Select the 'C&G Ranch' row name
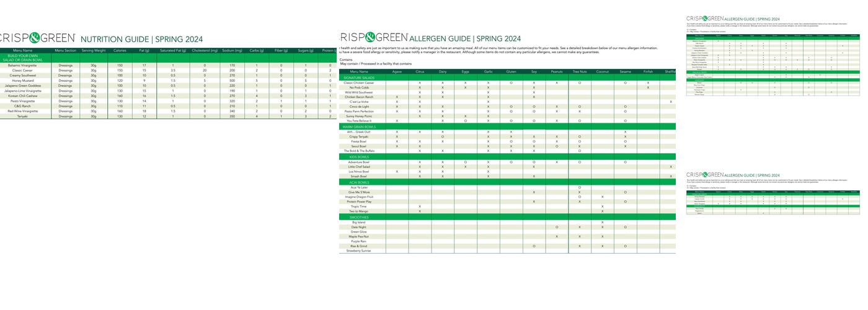The image size is (868, 310). 22,106
